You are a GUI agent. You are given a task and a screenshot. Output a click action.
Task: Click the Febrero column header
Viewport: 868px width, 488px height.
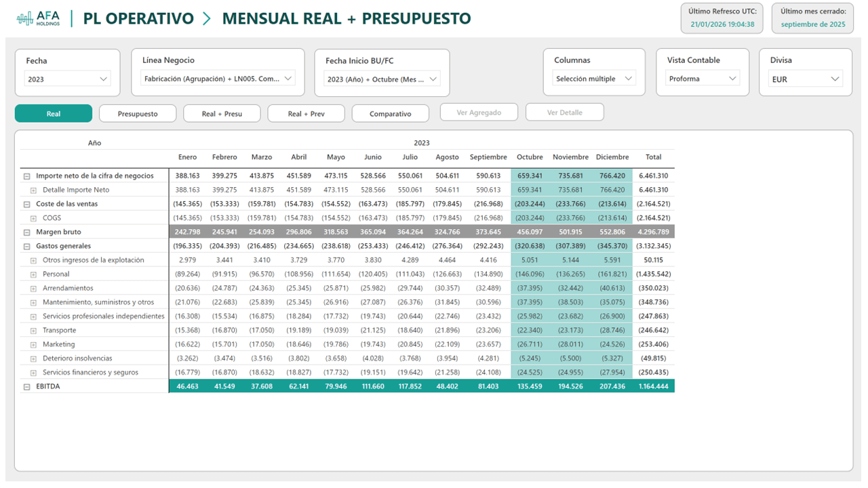pyautogui.click(x=224, y=157)
